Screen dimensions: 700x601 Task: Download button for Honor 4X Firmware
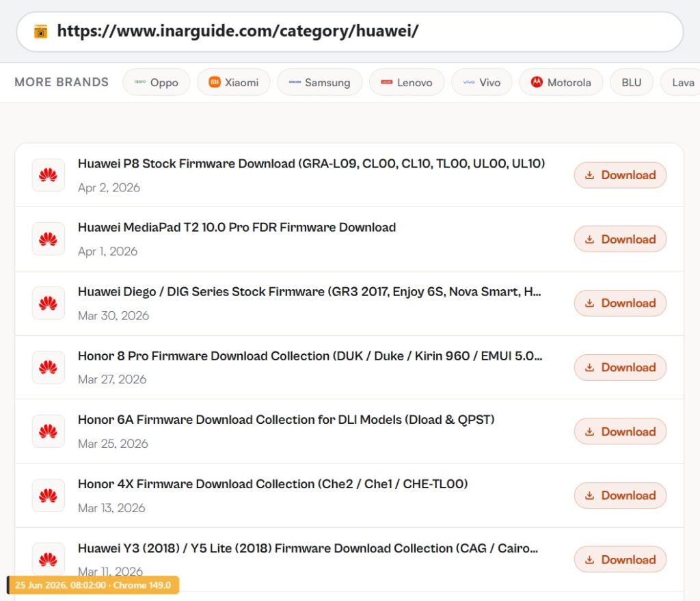[620, 495]
